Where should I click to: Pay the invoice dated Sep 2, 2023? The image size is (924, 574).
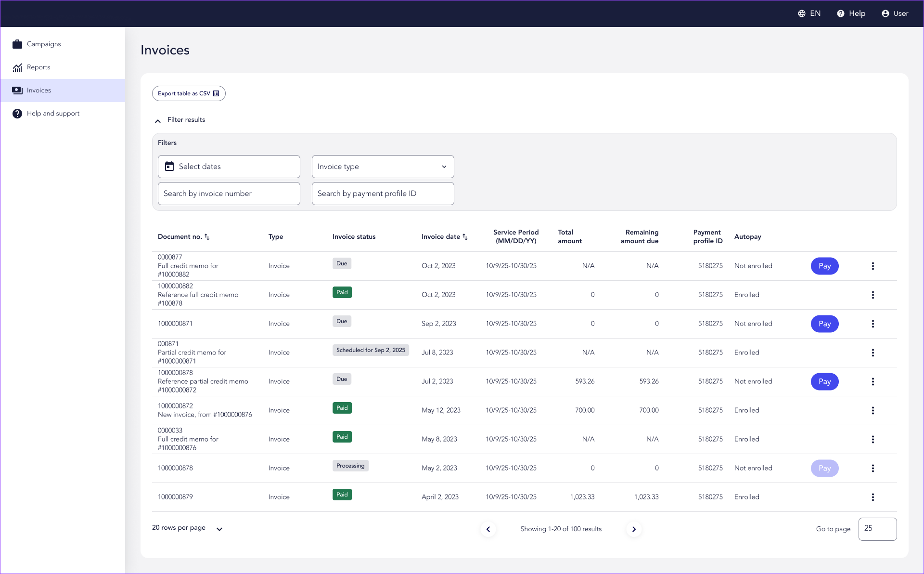(824, 324)
